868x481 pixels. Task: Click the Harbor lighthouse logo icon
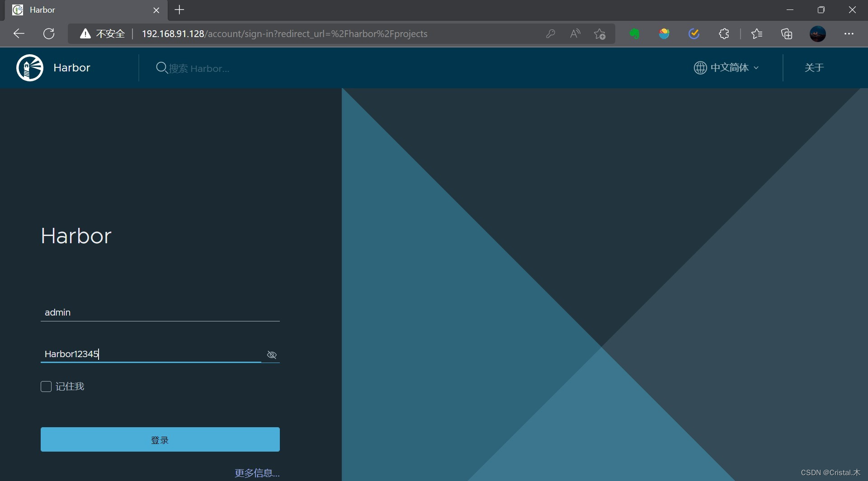click(x=30, y=68)
